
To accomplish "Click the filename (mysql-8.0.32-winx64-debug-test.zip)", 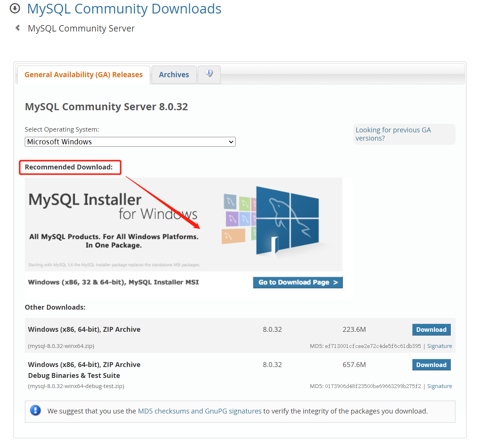I will (76, 386).
